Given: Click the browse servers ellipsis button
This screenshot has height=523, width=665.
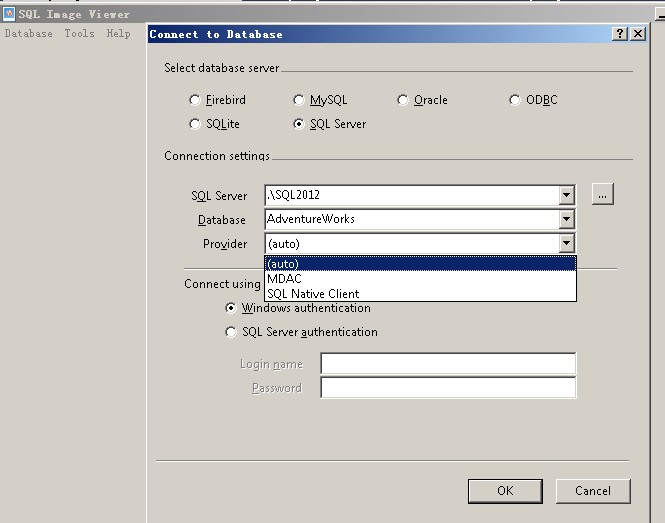Looking at the screenshot, I should pos(602,194).
